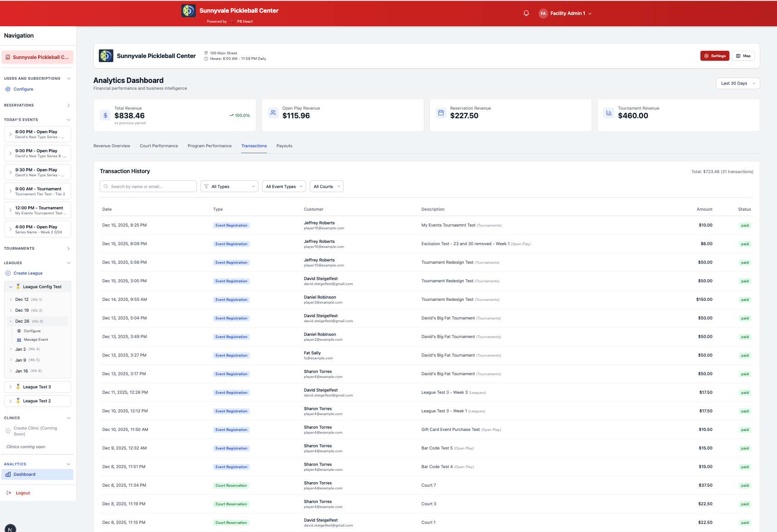The width and height of the screenshot is (777, 532).
Task: Open the Last 30 Days dropdown
Action: point(738,83)
